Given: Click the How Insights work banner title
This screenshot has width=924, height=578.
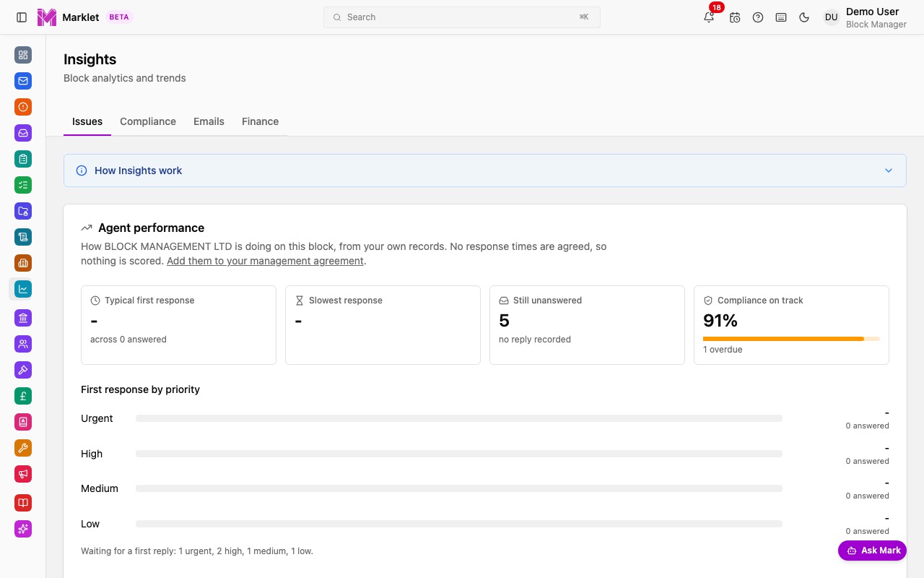Looking at the screenshot, I should tap(138, 171).
